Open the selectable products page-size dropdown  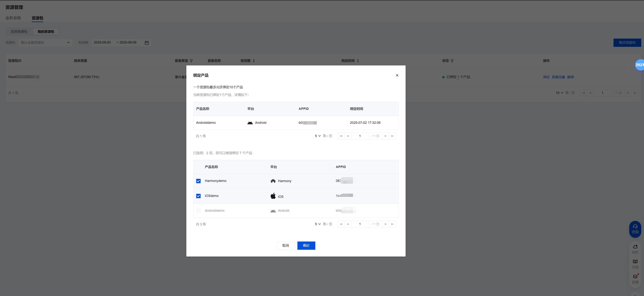(318, 224)
